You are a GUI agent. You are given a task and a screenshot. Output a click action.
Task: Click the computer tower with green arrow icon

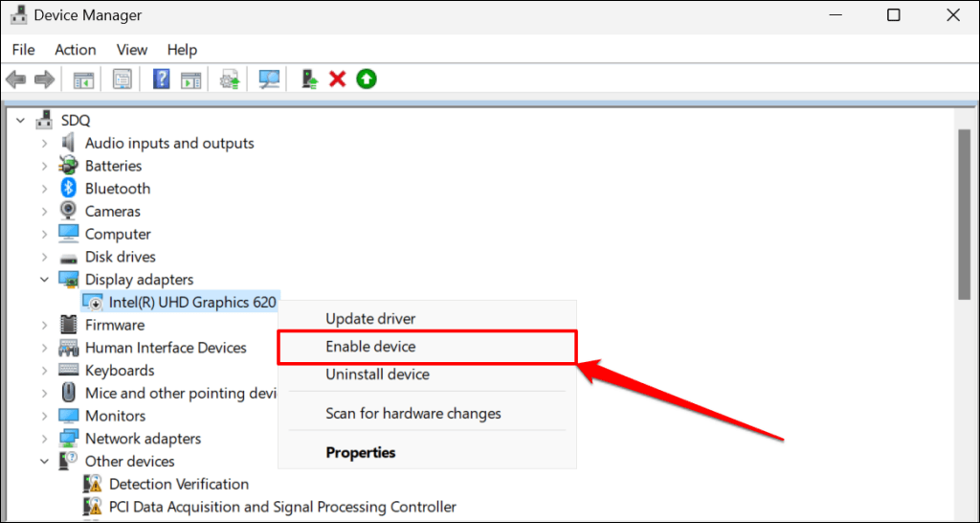309,80
